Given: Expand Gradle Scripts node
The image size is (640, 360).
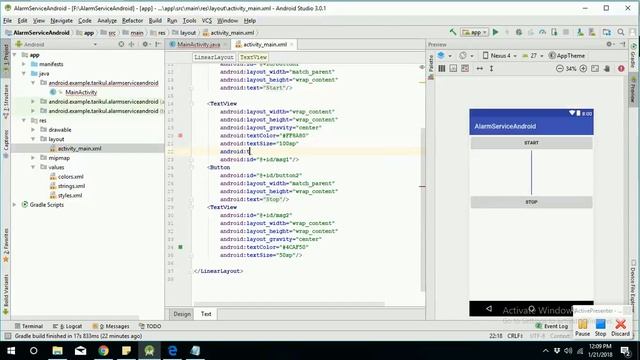Looking at the screenshot, I should [14, 204].
